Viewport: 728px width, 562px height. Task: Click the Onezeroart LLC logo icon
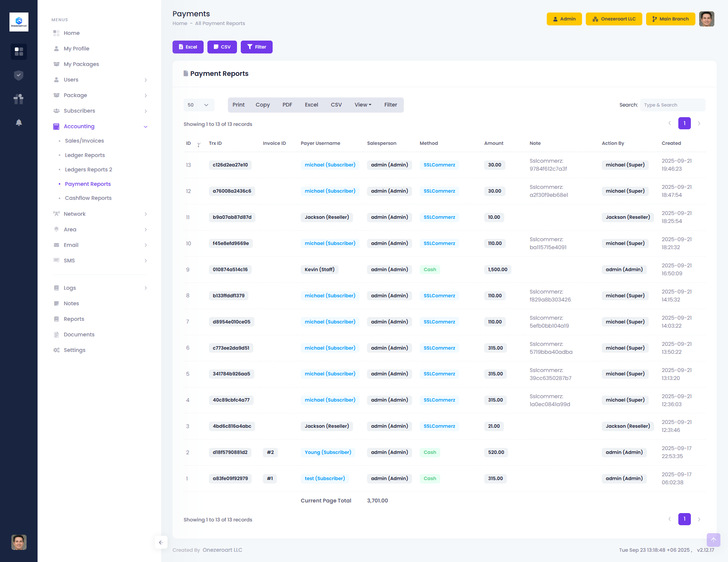coord(19,22)
